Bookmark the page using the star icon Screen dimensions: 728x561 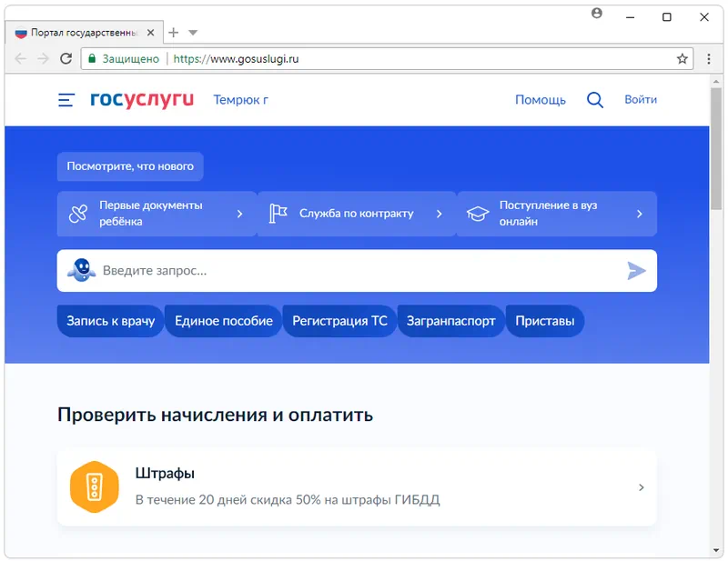(x=682, y=58)
